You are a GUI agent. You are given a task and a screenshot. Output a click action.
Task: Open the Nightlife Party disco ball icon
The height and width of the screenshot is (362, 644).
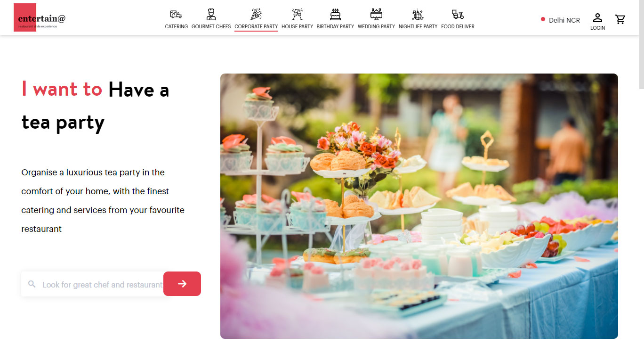(418, 14)
